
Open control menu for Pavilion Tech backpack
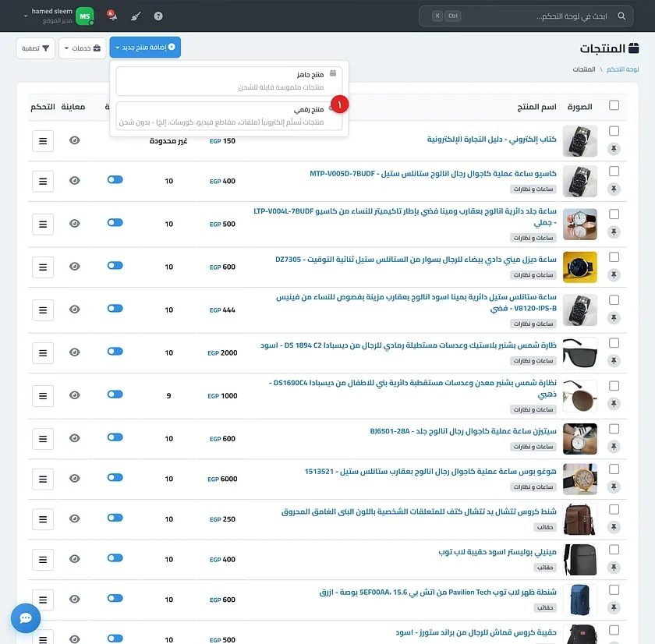click(x=43, y=600)
